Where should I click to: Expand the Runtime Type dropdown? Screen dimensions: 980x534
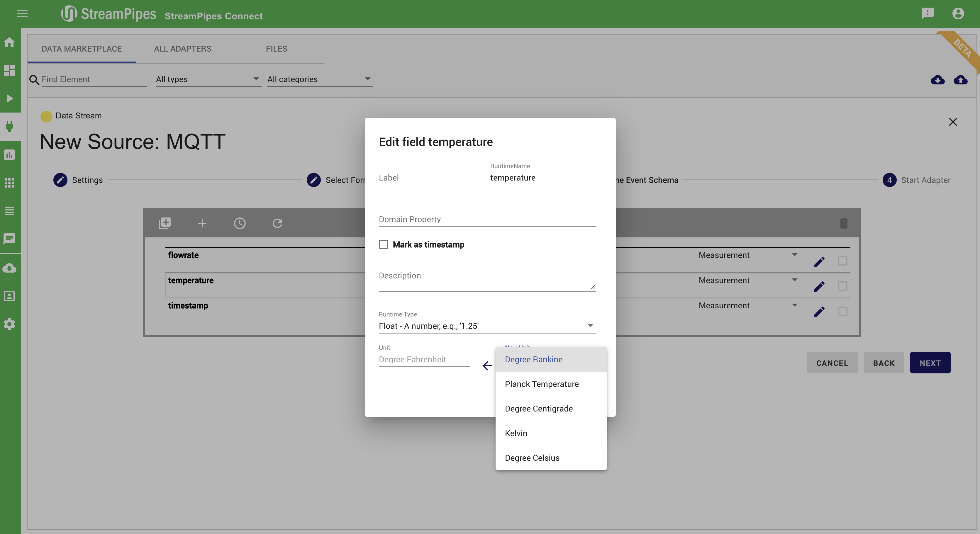click(x=486, y=326)
